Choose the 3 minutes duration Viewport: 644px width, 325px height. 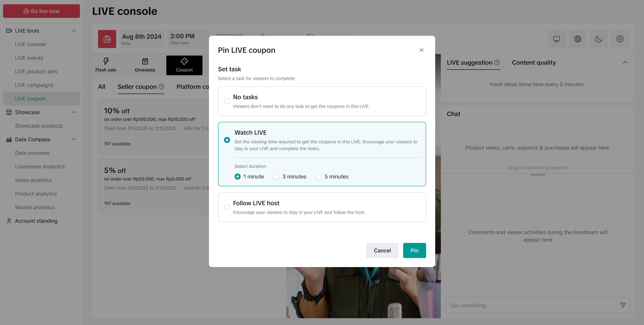(276, 177)
